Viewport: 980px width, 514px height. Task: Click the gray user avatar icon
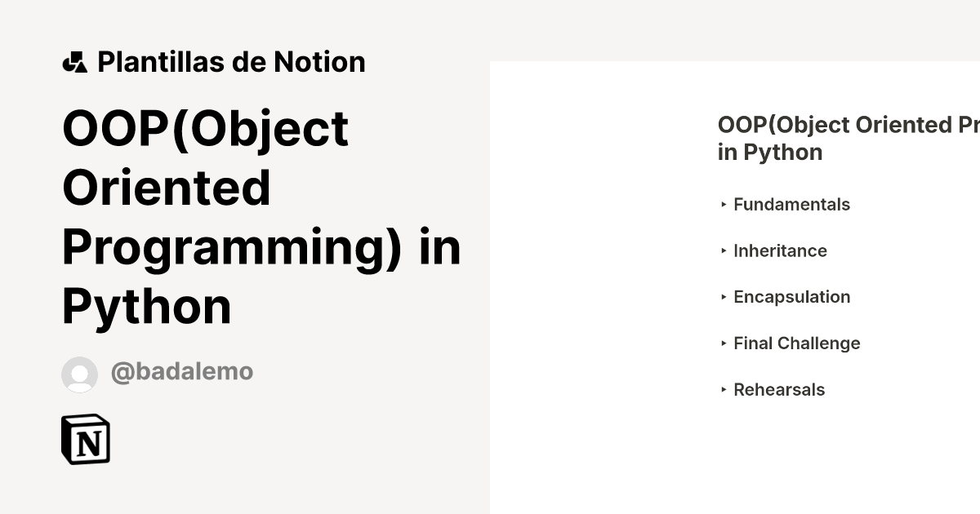pos(79,374)
